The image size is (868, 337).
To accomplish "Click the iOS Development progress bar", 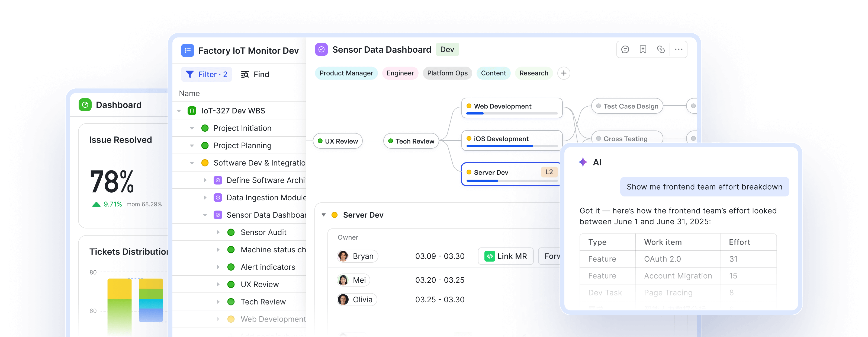I will [512, 146].
